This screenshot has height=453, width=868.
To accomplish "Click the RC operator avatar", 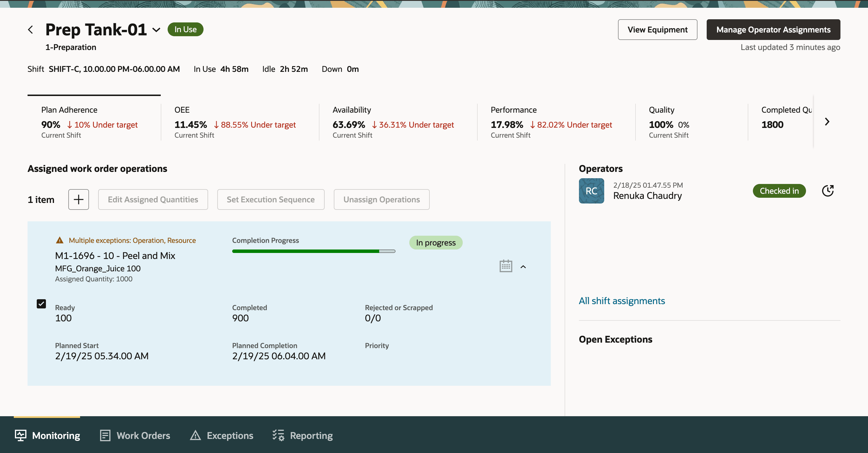I will [591, 191].
